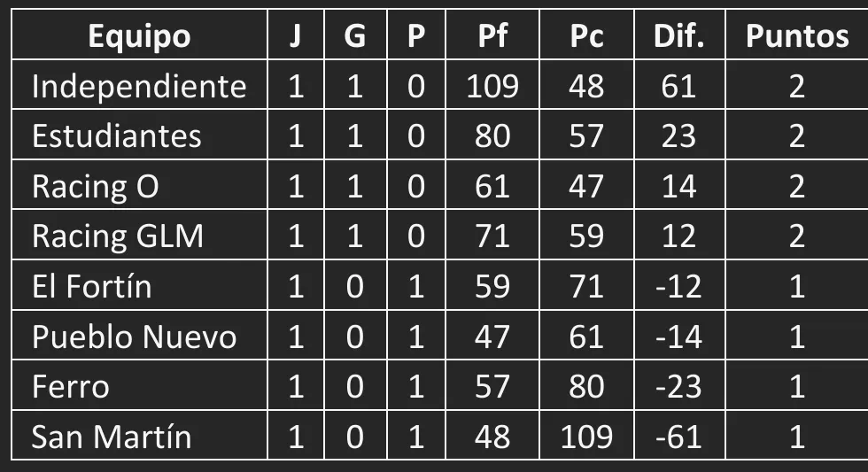Click the Pc column header
The image size is (868, 472).
coord(586,36)
